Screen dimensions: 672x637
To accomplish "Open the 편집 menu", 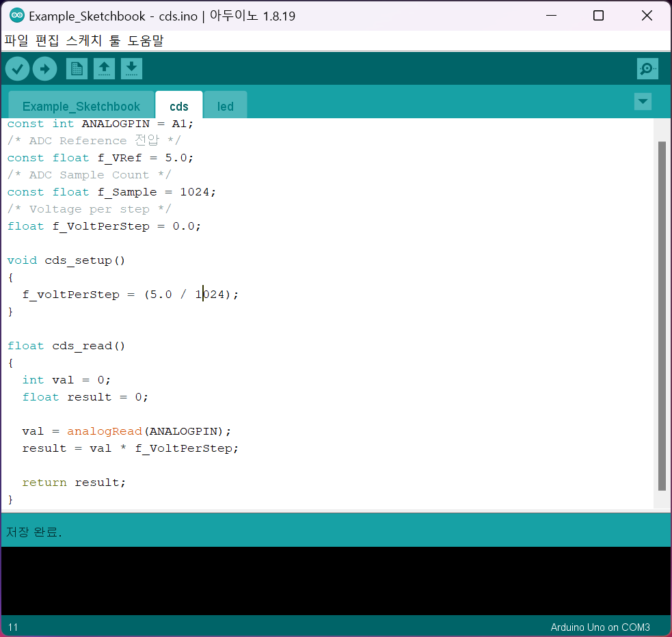I will [47, 41].
